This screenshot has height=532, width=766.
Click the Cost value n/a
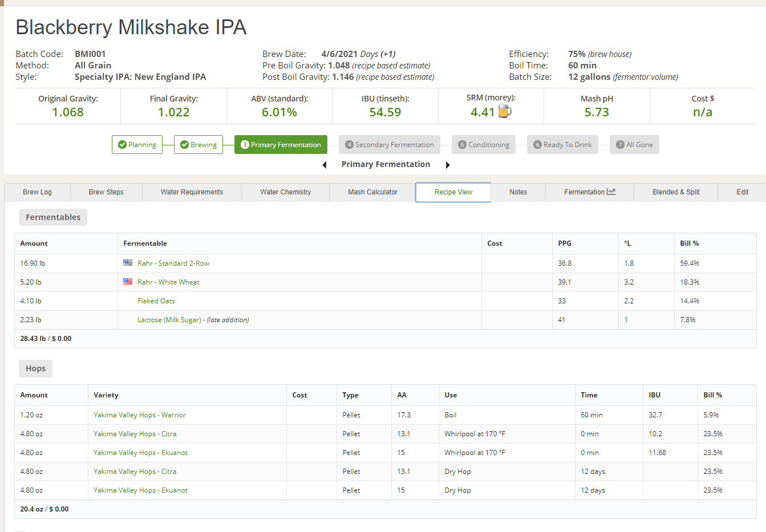coord(703,112)
